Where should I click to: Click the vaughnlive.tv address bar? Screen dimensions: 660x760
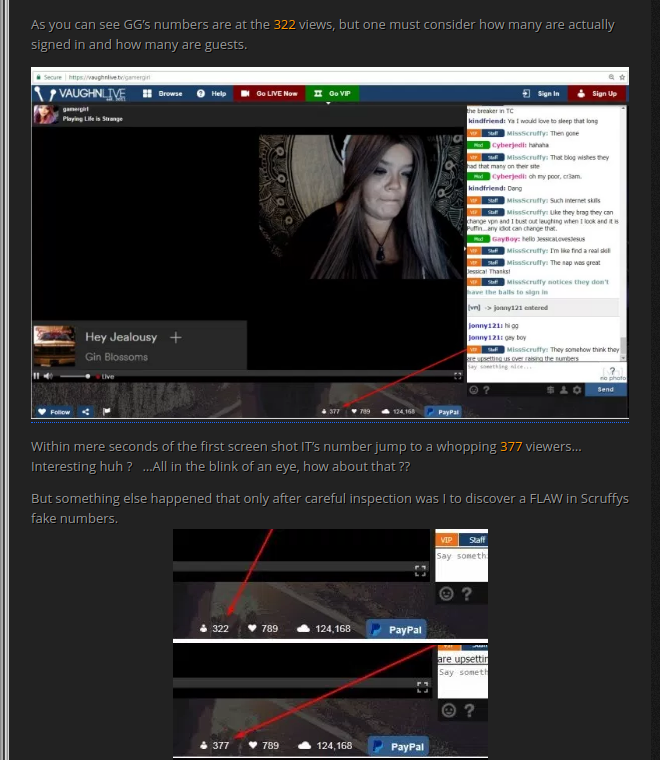[x=110, y=77]
